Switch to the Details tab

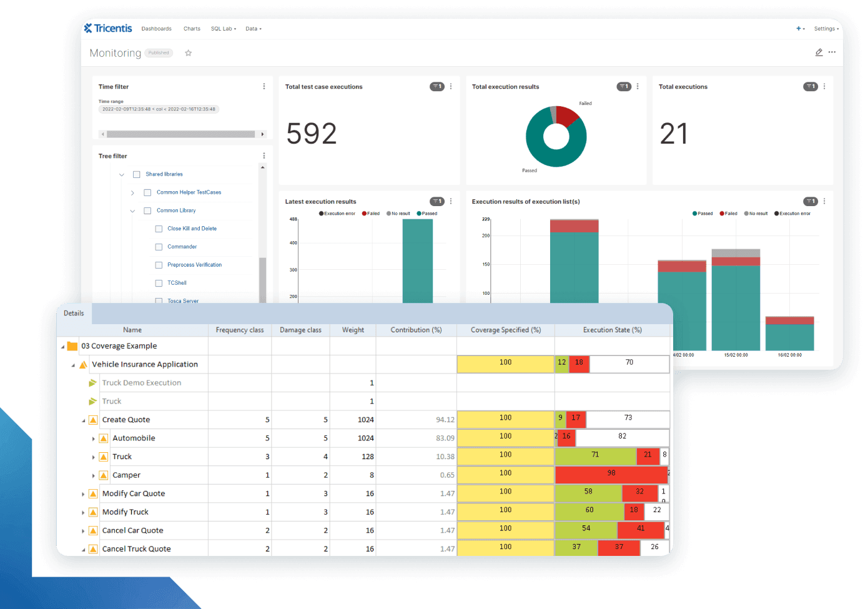[74, 313]
